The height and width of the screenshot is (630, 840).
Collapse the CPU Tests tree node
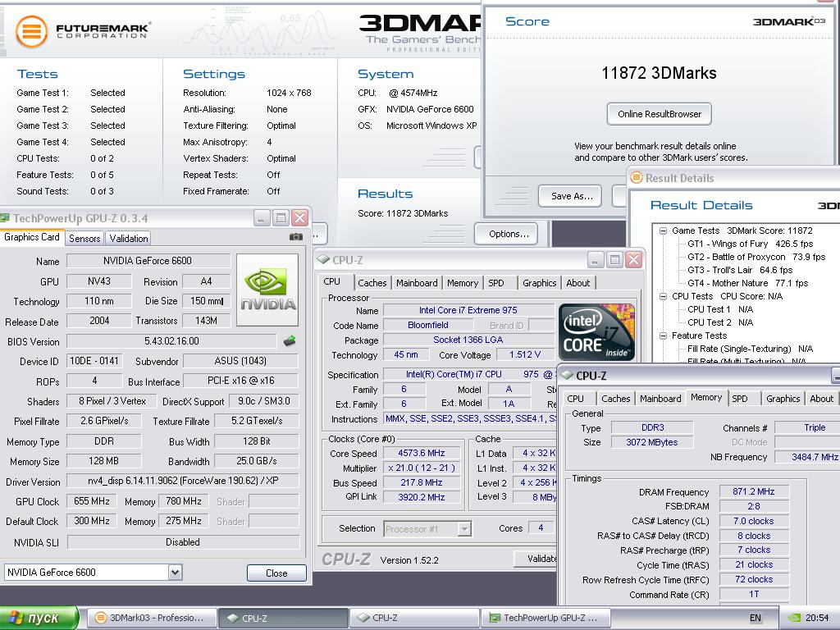pyautogui.click(x=663, y=296)
